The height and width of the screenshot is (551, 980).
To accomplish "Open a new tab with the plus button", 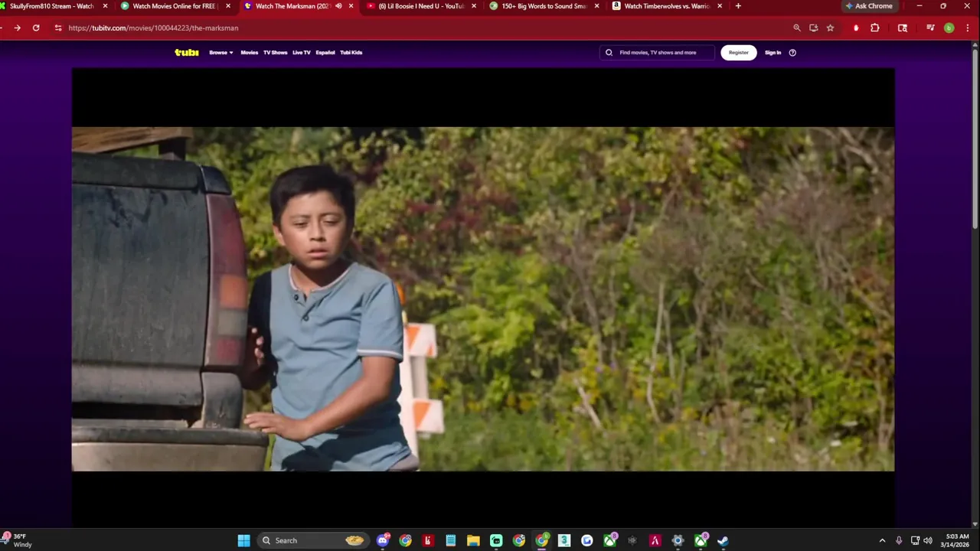I will [x=738, y=6].
